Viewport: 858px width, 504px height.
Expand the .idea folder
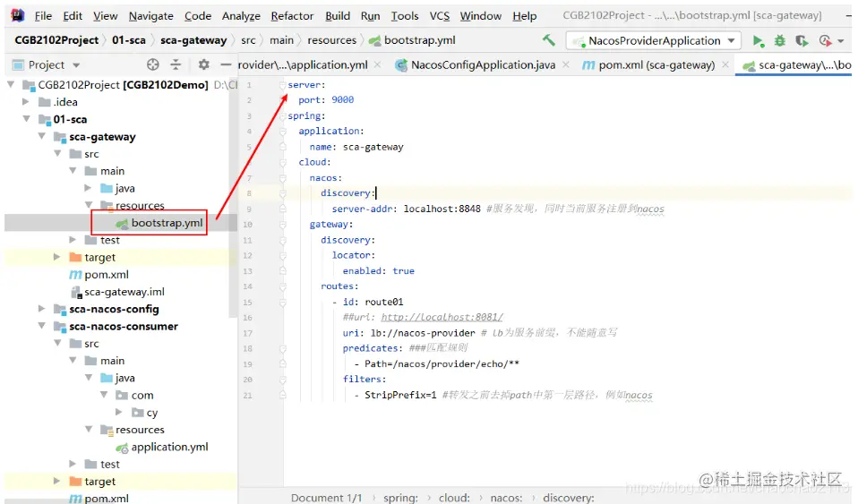tap(25, 102)
